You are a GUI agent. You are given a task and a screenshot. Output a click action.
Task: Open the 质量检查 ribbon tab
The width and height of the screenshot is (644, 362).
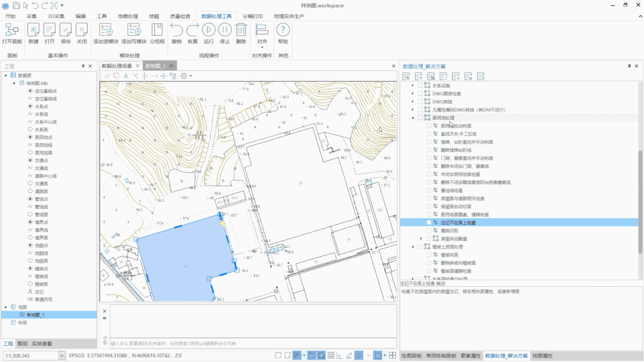coord(181,16)
